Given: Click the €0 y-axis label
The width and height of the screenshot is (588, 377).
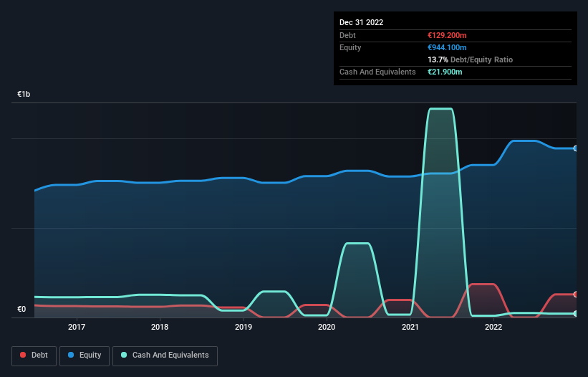Looking at the screenshot, I should click(x=21, y=309).
